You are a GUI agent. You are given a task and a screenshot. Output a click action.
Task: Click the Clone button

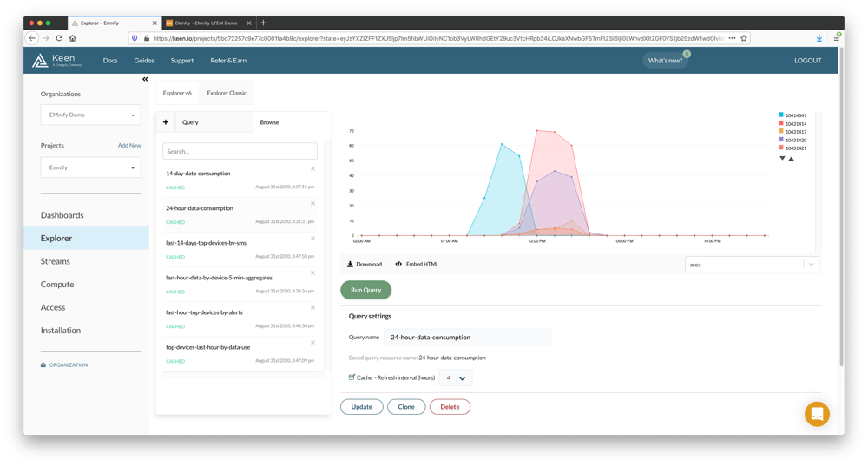pyautogui.click(x=405, y=407)
